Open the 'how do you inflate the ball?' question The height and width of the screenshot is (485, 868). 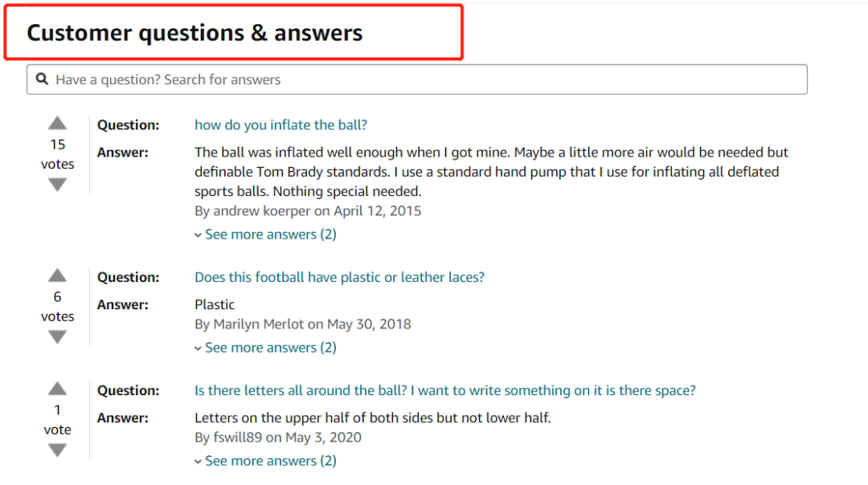coord(280,125)
